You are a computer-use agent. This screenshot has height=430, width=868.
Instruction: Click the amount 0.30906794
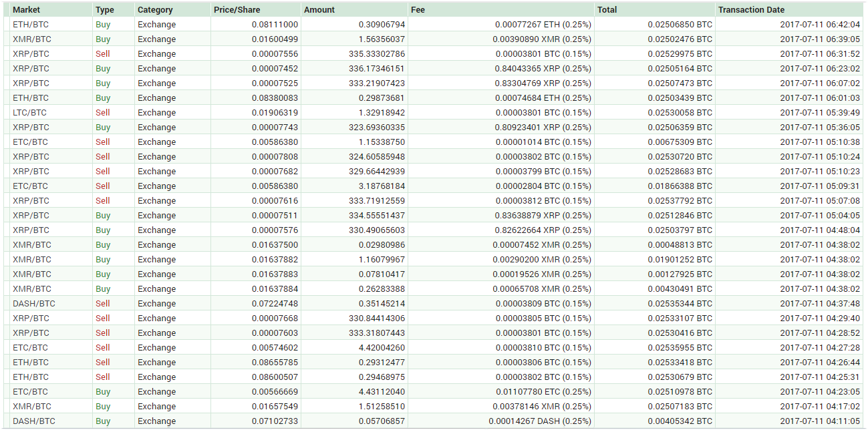pos(381,25)
